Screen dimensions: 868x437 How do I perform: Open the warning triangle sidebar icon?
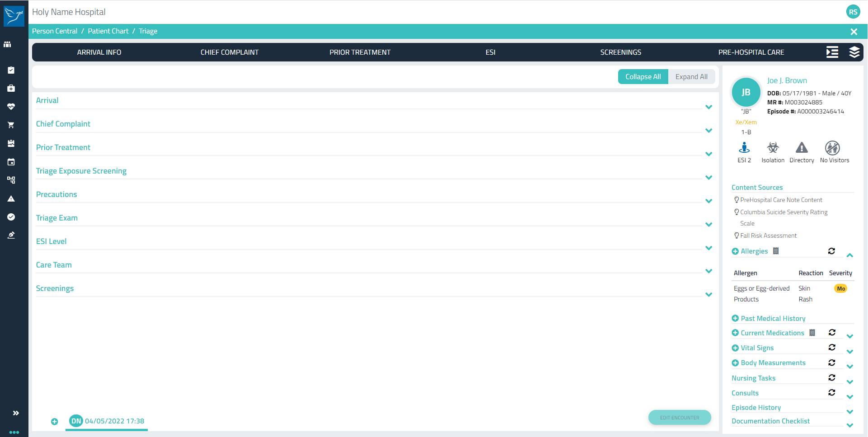[11, 198]
